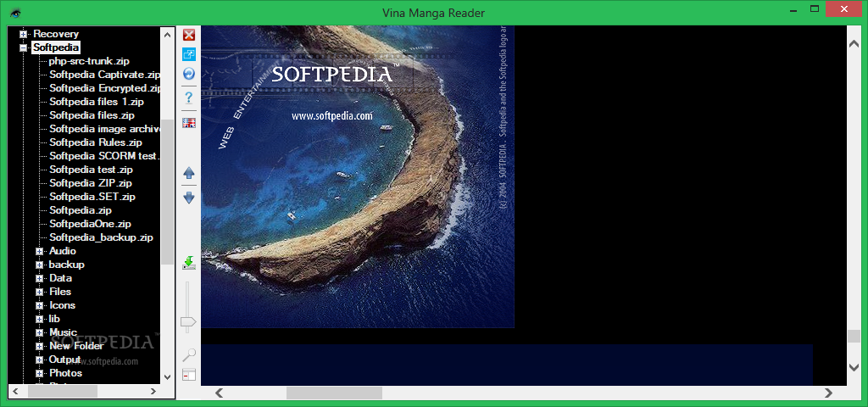The image size is (868, 407).
Task: Click the zoom slider handle in toolbar
Action: click(x=189, y=321)
